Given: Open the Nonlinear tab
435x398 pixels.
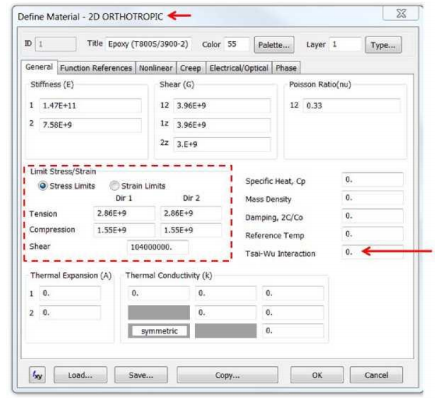Looking at the screenshot, I should 156,68.
